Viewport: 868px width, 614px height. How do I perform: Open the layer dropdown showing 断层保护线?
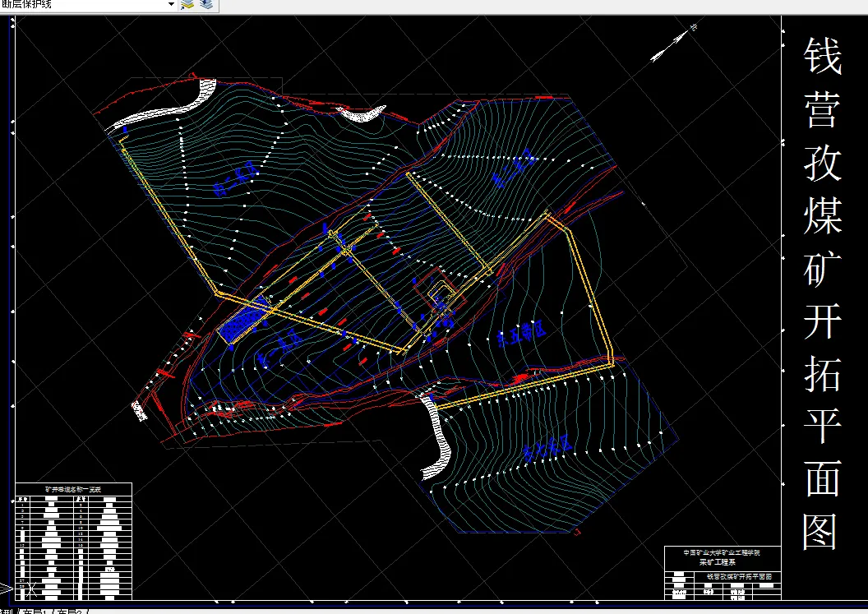89,5
